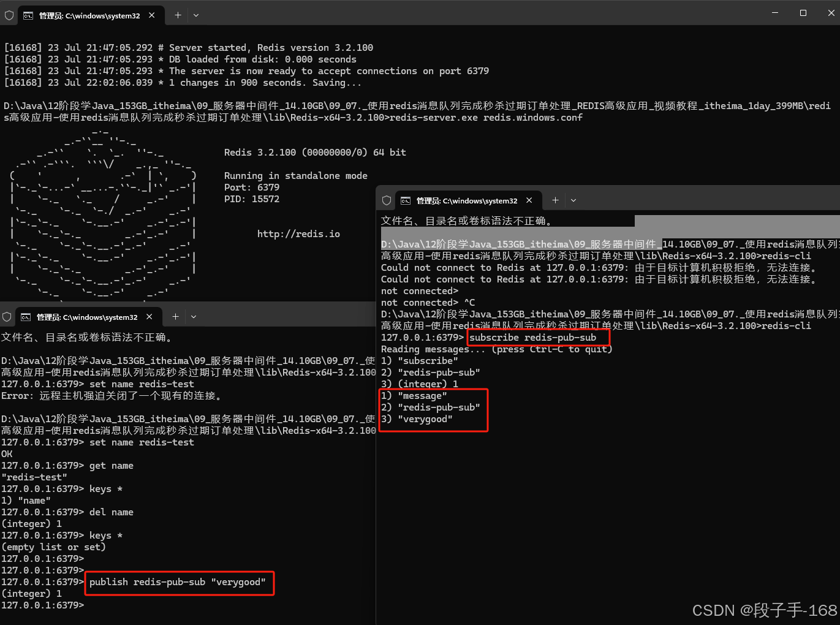840x625 pixels.
Task: Click '3) (integer) 1' in right terminal
Action: pos(420,384)
